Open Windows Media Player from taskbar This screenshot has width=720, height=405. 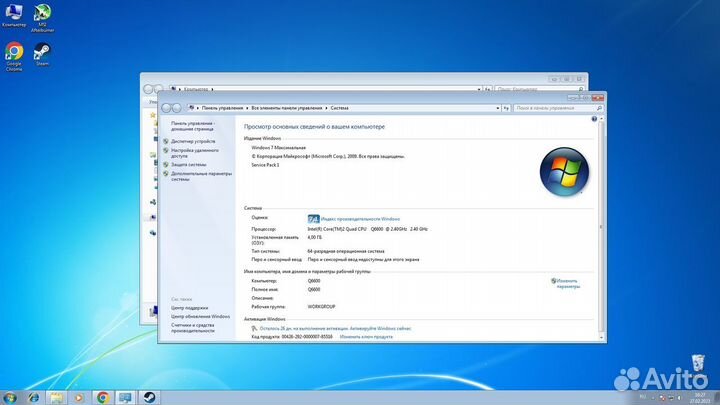click(79, 398)
